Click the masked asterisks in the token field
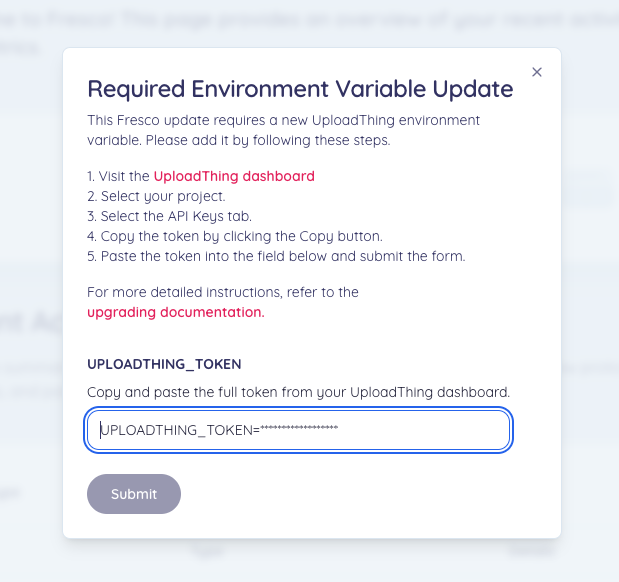 click(x=299, y=430)
